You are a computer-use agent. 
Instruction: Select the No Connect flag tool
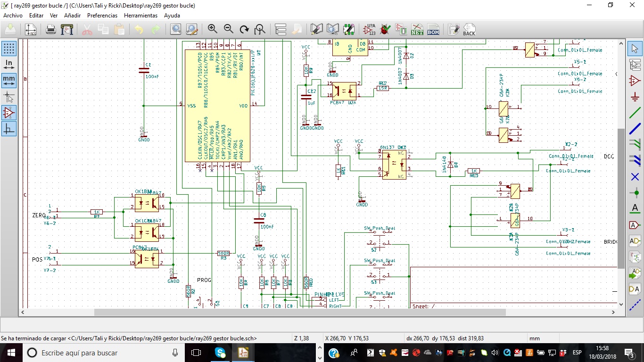(x=635, y=177)
